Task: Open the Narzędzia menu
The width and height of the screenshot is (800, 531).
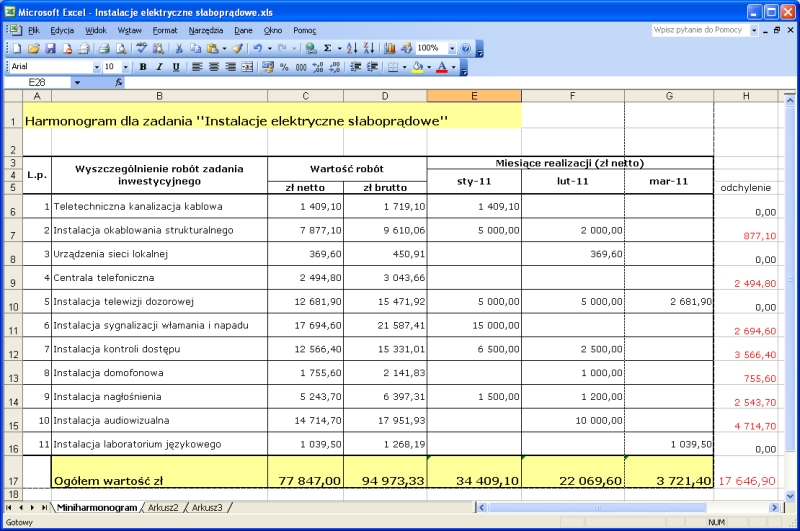Action: (206, 31)
